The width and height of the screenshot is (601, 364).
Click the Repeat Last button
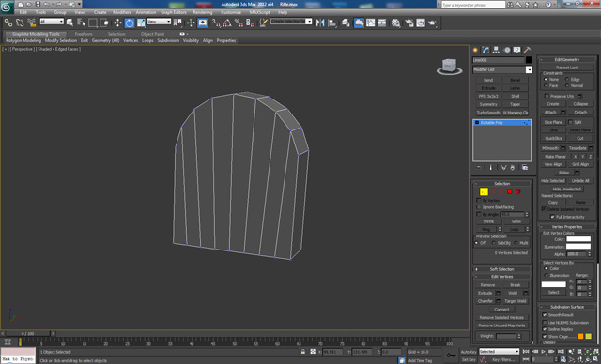(x=566, y=68)
